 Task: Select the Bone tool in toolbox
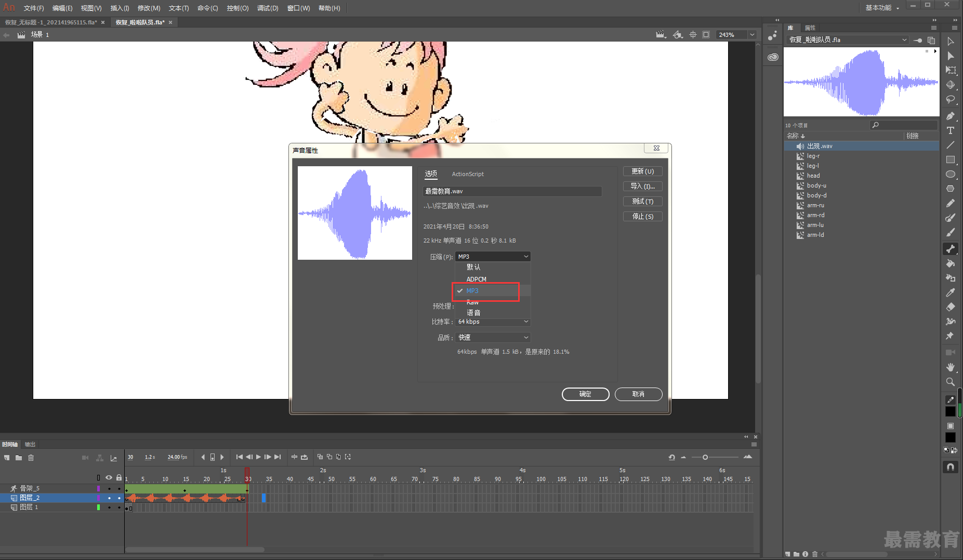pyautogui.click(x=951, y=249)
